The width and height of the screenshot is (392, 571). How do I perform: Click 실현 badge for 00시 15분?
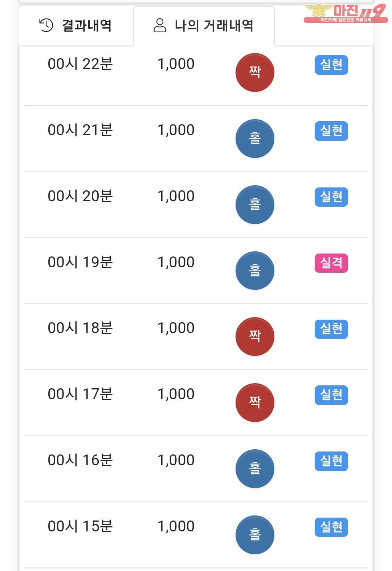[x=331, y=527]
